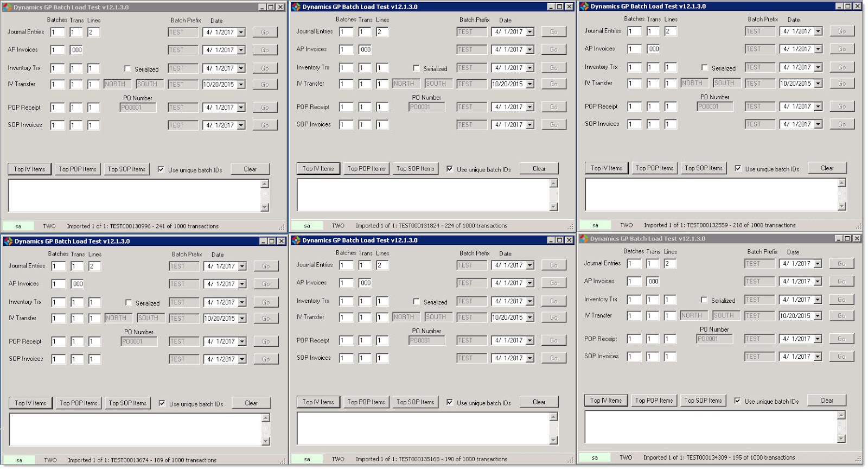The width and height of the screenshot is (868, 470).
Task: Click status text 'TEST000135168 - 190 of 1000 transactions'
Action: point(453,459)
